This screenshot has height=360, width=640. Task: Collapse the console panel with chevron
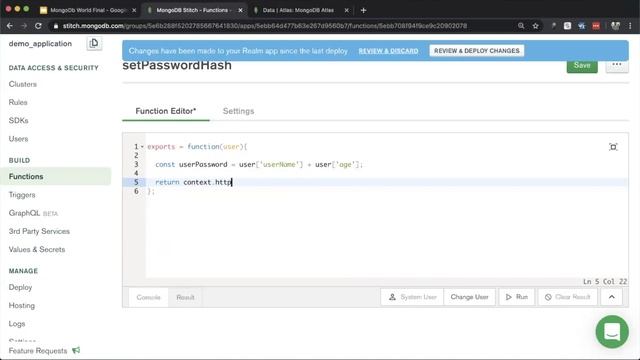coord(611,297)
